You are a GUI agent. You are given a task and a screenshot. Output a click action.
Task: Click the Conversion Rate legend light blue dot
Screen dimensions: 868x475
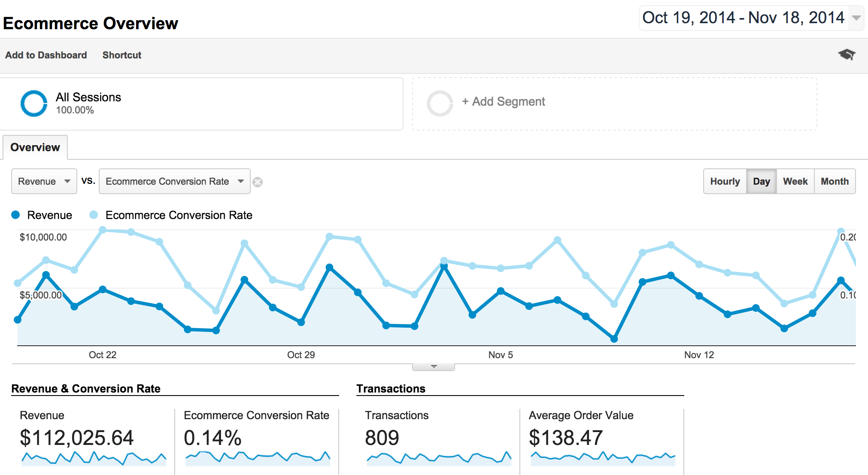click(x=94, y=215)
